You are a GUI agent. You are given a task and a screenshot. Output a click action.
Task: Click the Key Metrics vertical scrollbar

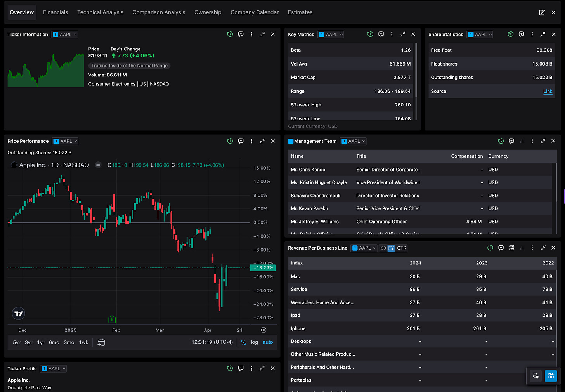coord(416,70)
